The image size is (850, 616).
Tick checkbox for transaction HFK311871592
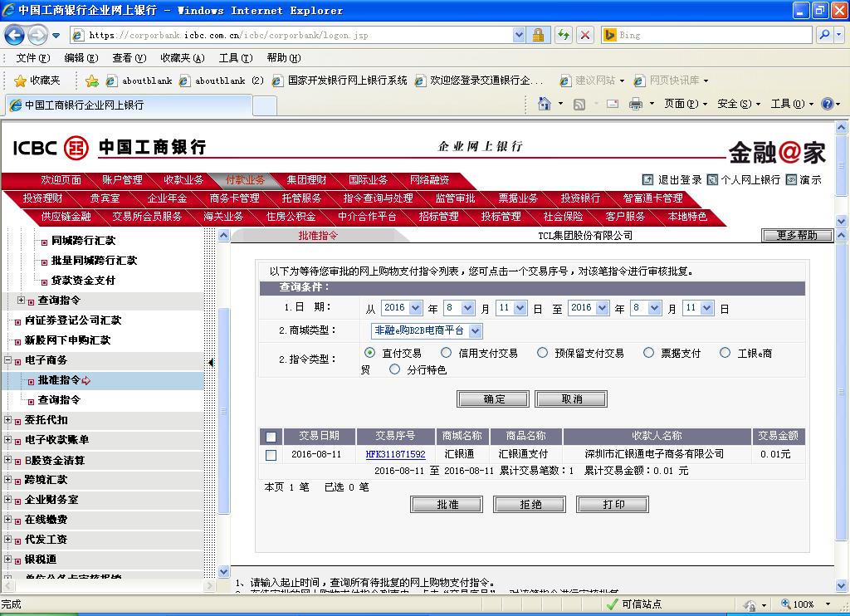(x=271, y=455)
